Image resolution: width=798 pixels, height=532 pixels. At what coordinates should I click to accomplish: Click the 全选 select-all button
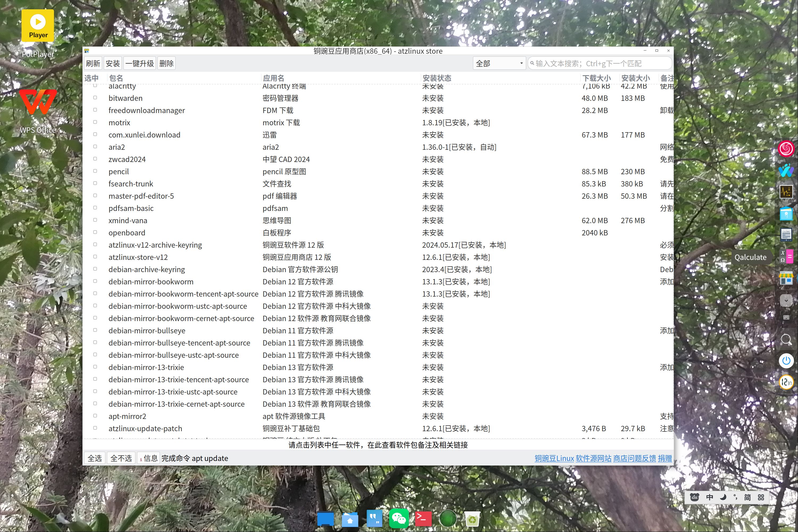click(95, 458)
